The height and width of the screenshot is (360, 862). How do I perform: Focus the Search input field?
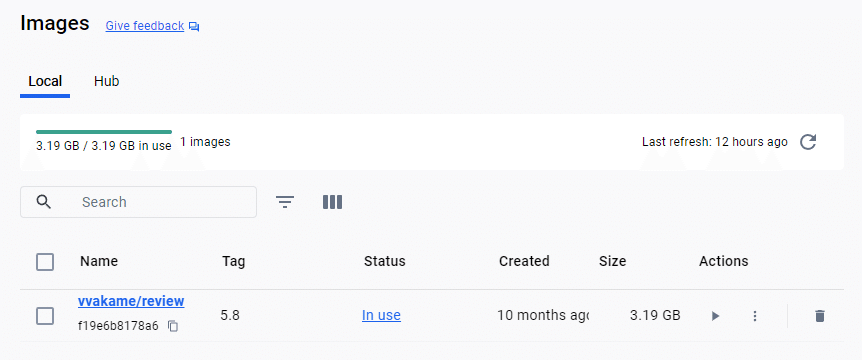coord(139,202)
